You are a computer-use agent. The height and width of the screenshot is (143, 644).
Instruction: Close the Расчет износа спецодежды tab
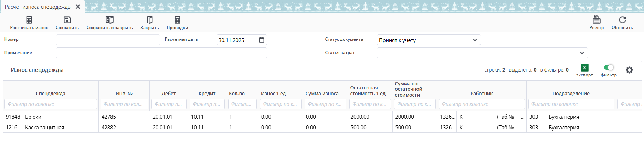78,7
